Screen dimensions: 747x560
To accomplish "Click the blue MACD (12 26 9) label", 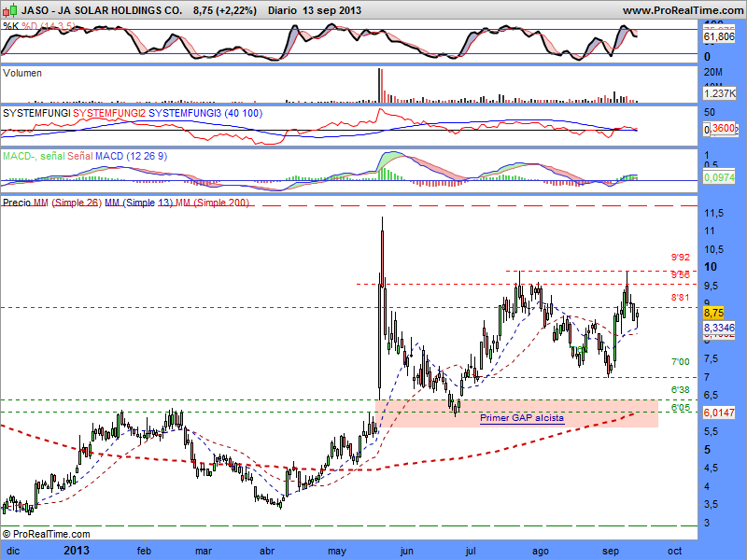I will pyautogui.click(x=131, y=156).
